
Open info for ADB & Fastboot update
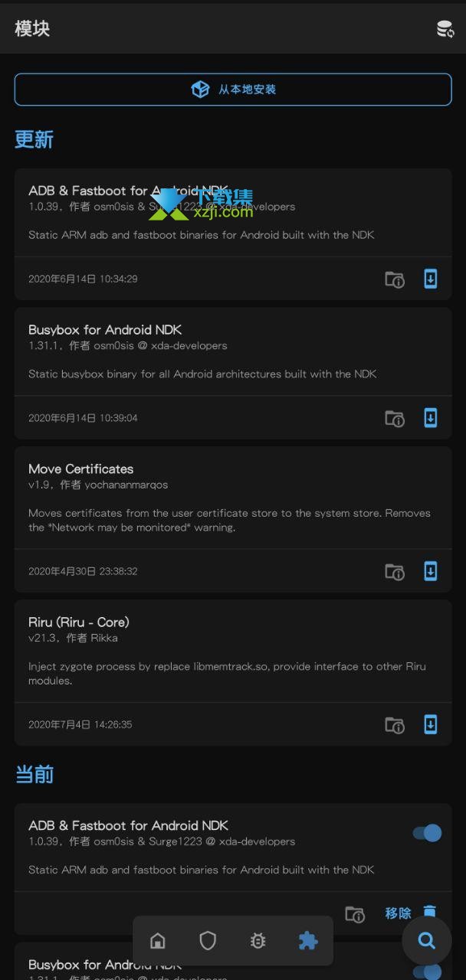[x=395, y=279]
